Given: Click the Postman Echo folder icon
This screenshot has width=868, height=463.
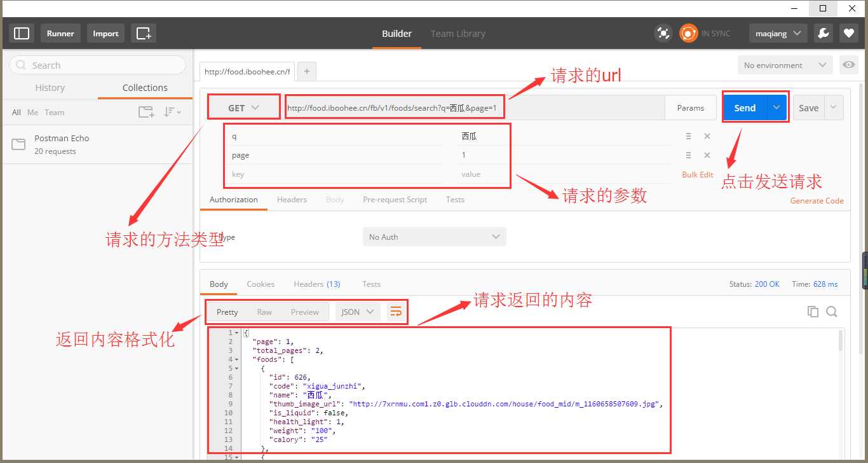Looking at the screenshot, I should click(18, 144).
